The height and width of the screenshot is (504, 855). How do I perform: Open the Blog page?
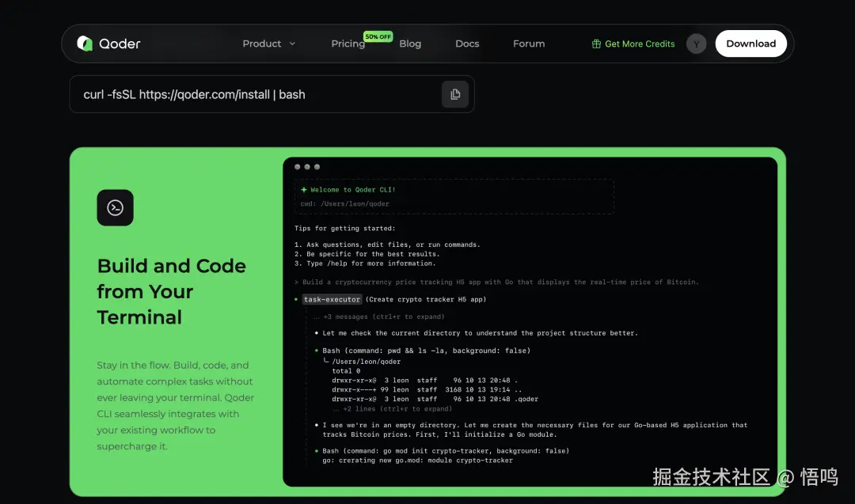[410, 44]
